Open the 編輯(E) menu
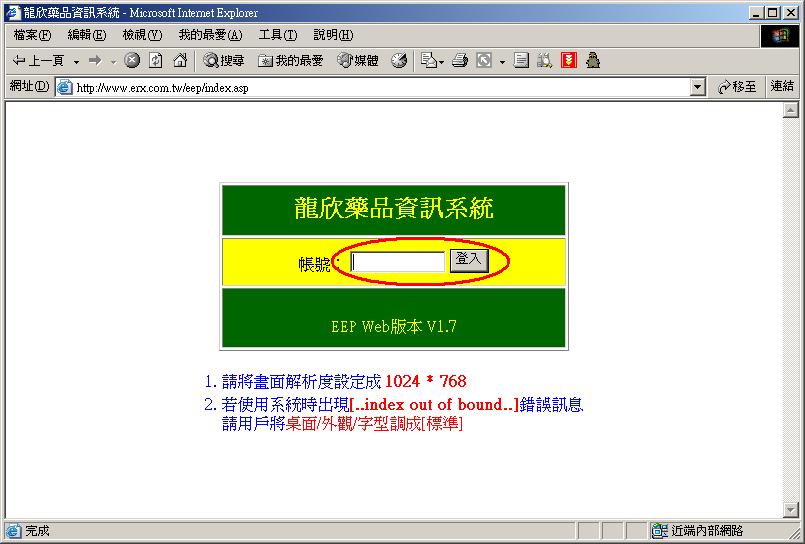This screenshot has height=544, width=805. tap(87, 35)
